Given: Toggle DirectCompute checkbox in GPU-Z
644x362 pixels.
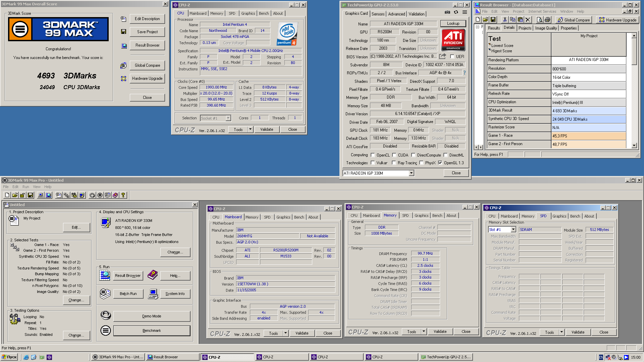Looking at the screenshot, I should (413, 155).
